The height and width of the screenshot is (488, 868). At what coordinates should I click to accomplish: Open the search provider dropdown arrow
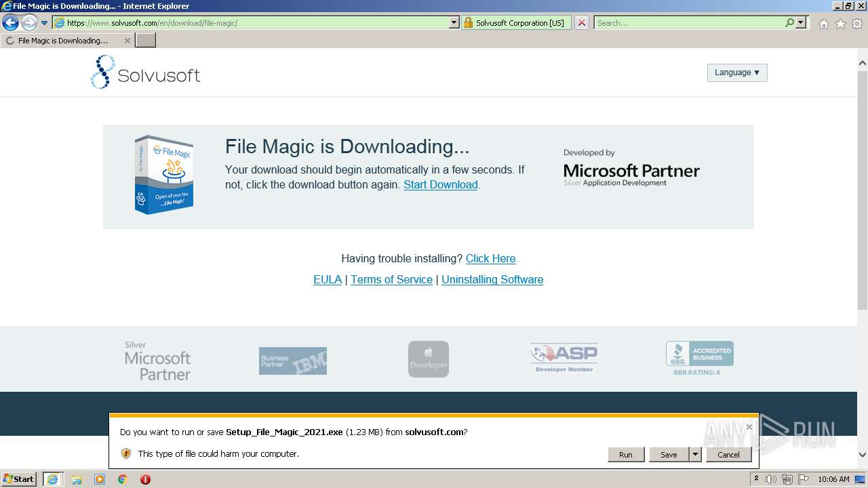801,22
